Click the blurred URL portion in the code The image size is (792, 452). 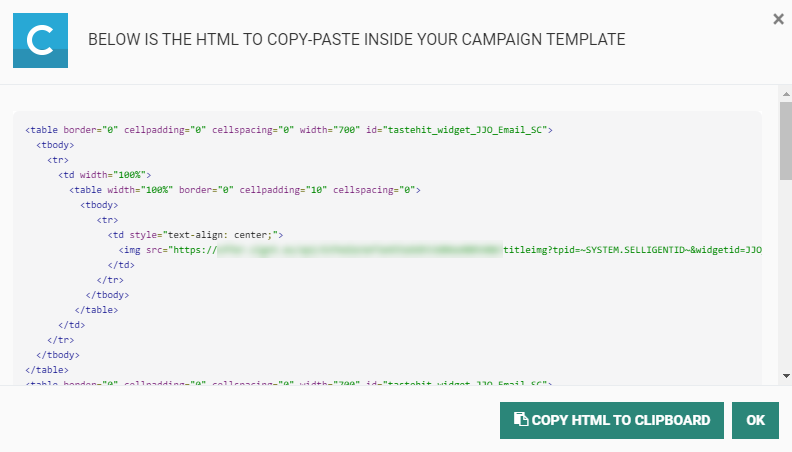tap(360, 250)
